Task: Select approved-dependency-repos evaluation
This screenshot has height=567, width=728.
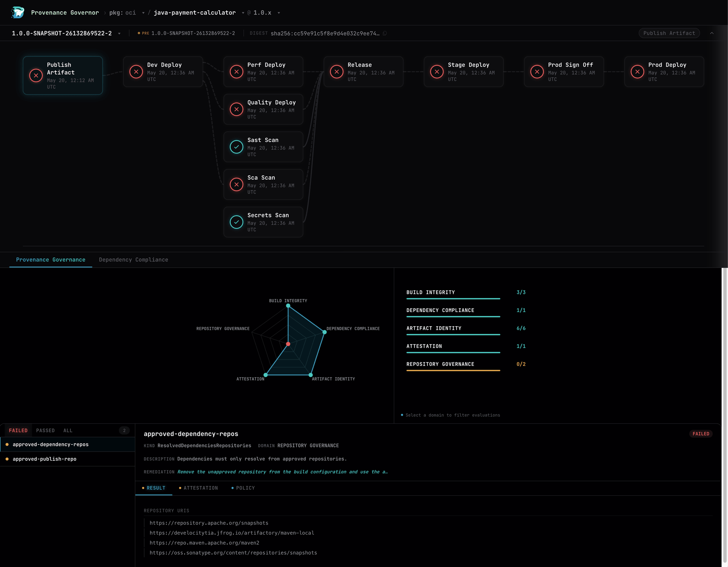Action: (x=68, y=444)
